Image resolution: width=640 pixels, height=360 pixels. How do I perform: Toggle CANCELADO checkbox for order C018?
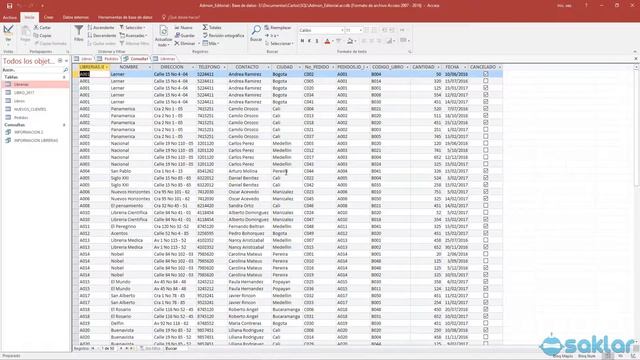[485, 122]
